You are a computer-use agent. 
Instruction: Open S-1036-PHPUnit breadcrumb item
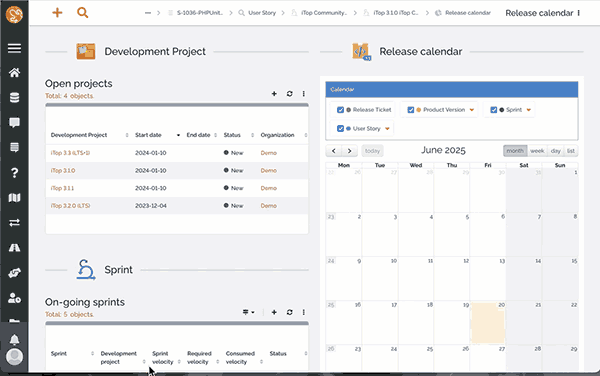[196, 13]
